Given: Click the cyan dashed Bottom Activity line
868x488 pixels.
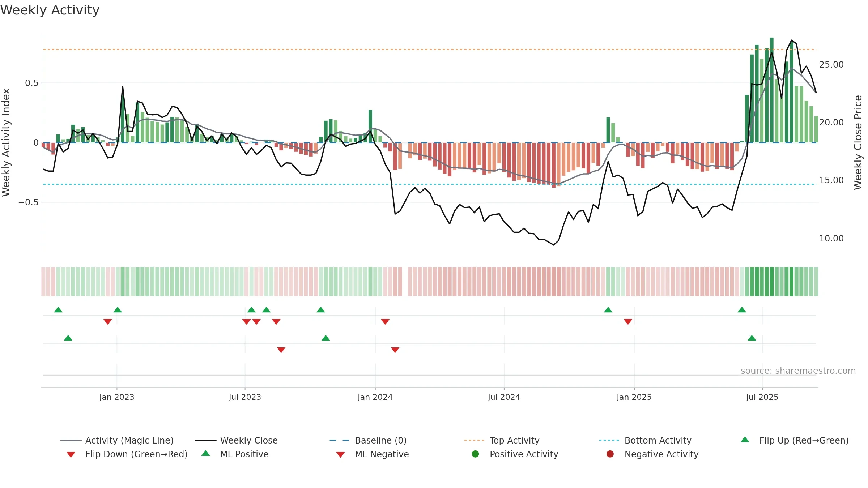Looking at the screenshot, I should tap(430, 184).
